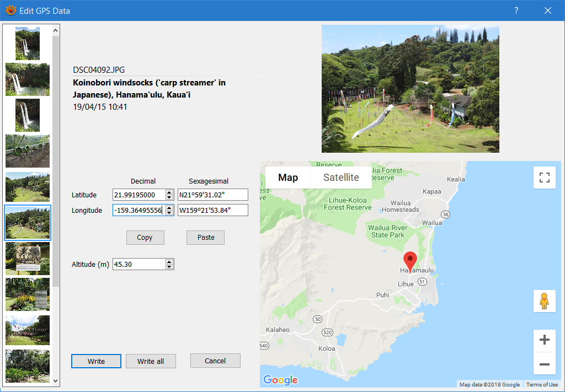The width and height of the screenshot is (565, 392).
Task: Increase decimal latitude with up arrow
Action: click(169, 192)
